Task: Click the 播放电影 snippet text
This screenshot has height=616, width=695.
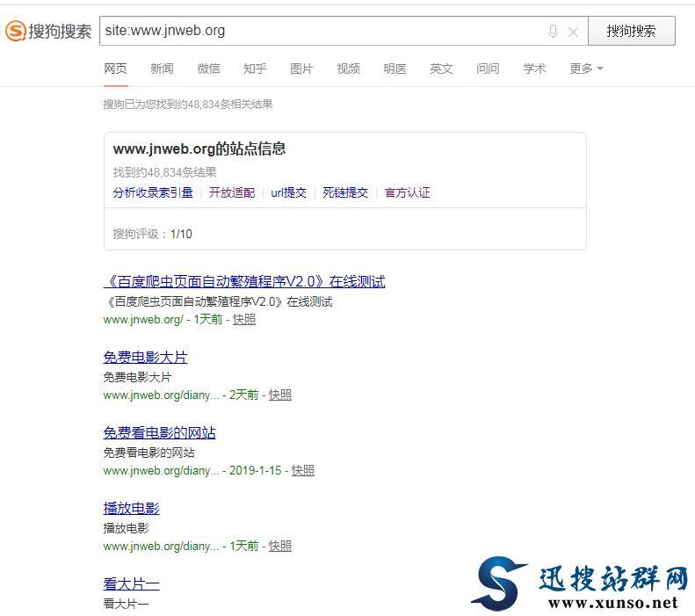Action: click(127, 528)
